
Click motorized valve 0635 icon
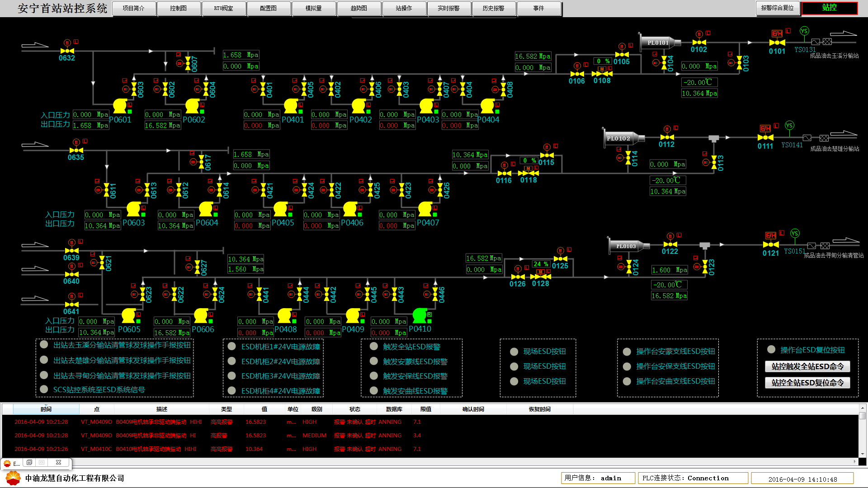(x=76, y=150)
